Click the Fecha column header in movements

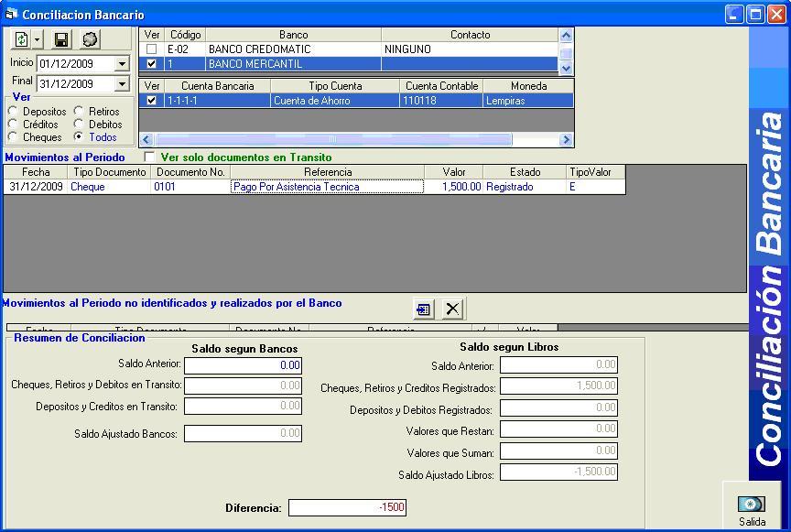tap(36, 172)
